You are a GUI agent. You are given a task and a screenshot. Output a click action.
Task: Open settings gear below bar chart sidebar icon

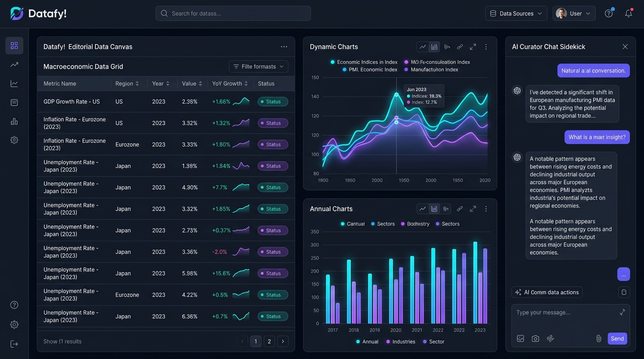pyautogui.click(x=14, y=140)
